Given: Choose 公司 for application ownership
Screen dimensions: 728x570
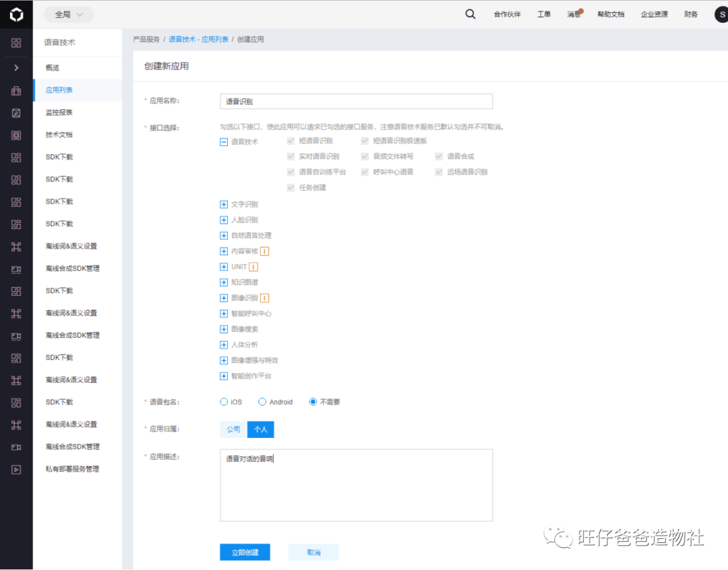Looking at the screenshot, I should pos(233,429).
